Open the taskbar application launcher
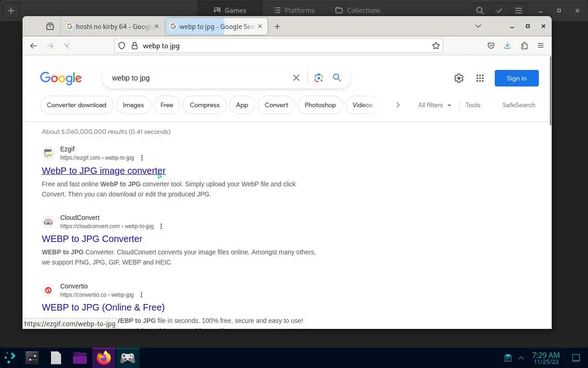588x368 pixels. pos(10,357)
